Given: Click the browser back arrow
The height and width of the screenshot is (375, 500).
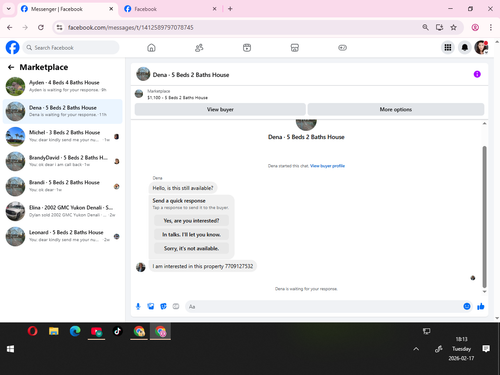Looking at the screenshot, I should coord(10,28).
